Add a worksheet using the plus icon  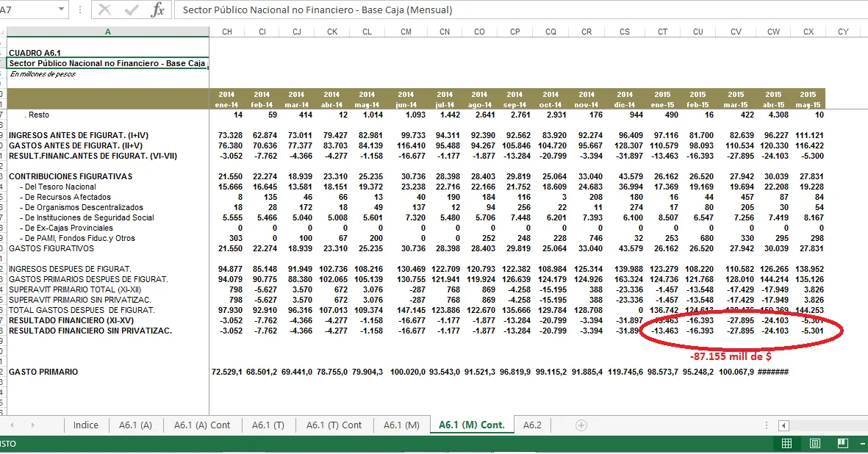pyautogui.click(x=580, y=425)
